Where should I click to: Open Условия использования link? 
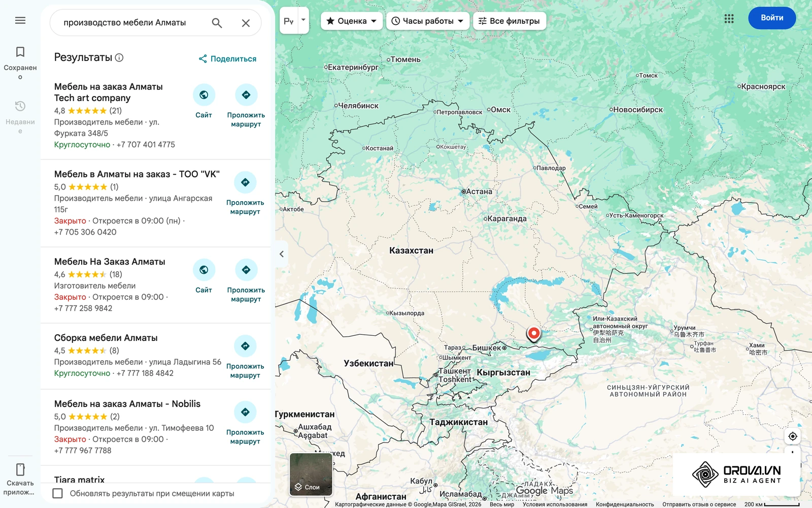pyautogui.click(x=555, y=504)
